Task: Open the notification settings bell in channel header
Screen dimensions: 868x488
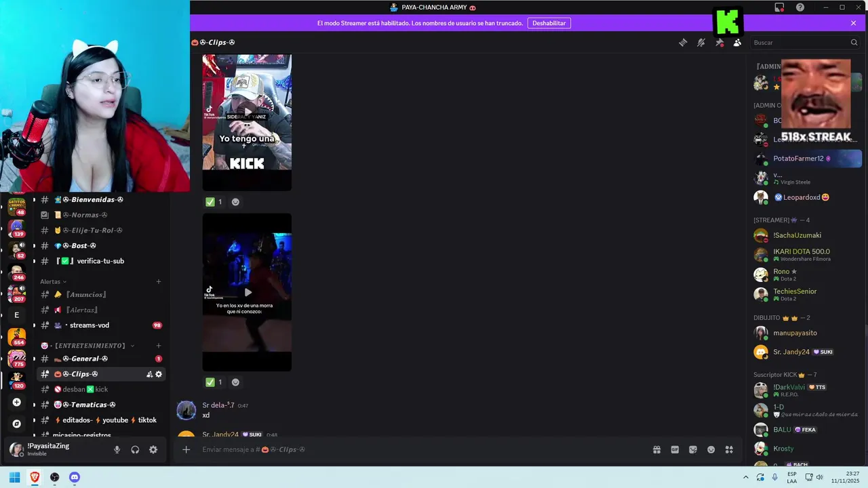Action: [701, 43]
